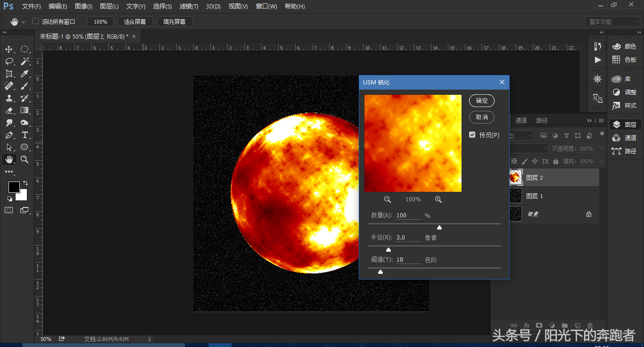Viewport: 644px width, 347px height.
Task: Expand the status bar info arrow
Action: [x=149, y=339]
